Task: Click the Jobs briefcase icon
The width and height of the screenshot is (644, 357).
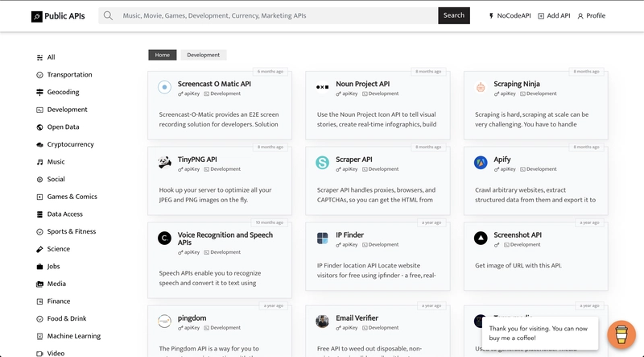Action: tap(39, 267)
